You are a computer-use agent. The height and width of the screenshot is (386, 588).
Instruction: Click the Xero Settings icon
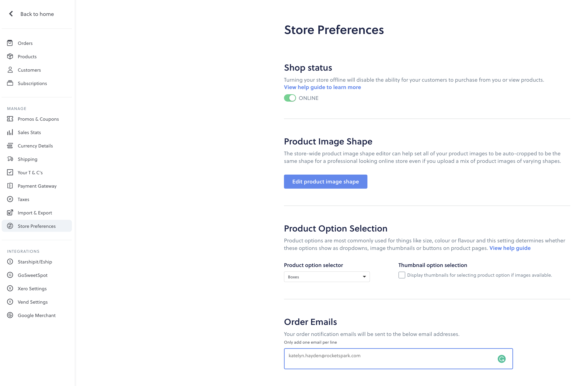tap(10, 288)
